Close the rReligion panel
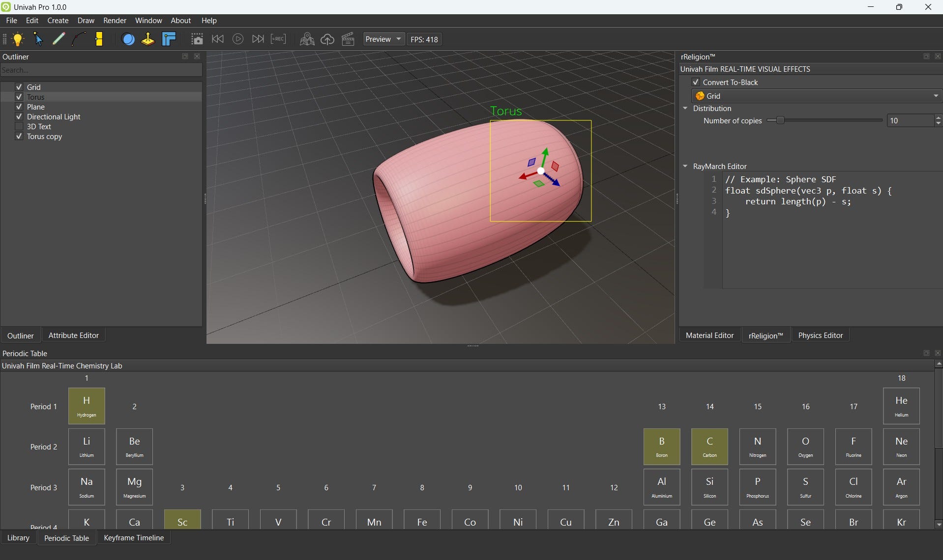 pyautogui.click(x=938, y=56)
